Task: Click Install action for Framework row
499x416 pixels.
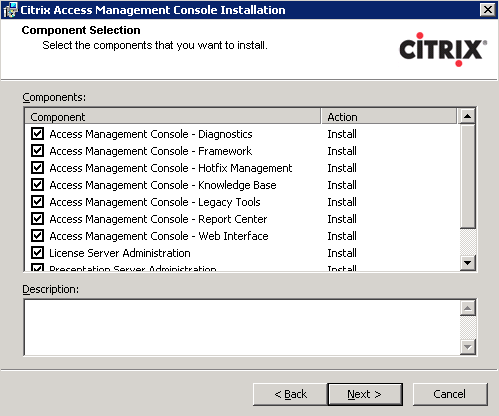Action: tap(342, 151)
